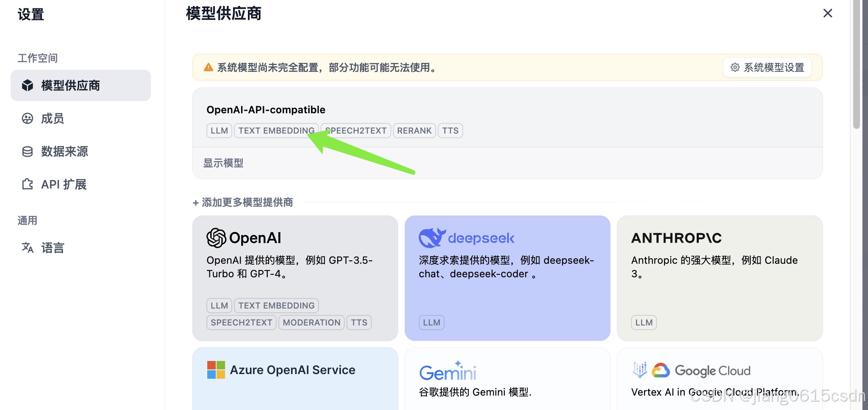868x410 pixels.
Task: Click the 通用 section label
Action: click(x=27, y=220)
